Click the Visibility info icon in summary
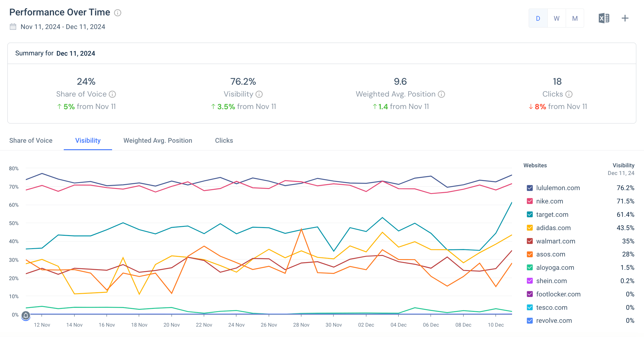Image resolution: width=644 pixels, height=337 pixels. [x=259, y=94]
